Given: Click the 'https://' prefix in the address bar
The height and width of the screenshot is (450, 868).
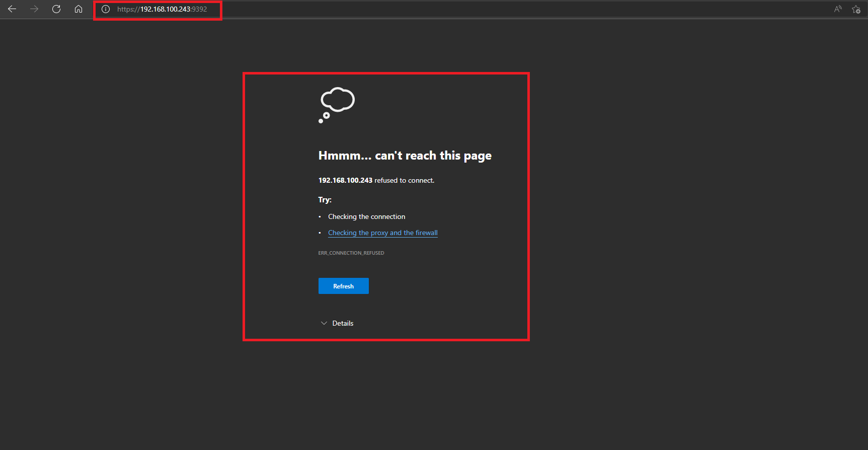Looking at the screenshot, I should [128, 9].
